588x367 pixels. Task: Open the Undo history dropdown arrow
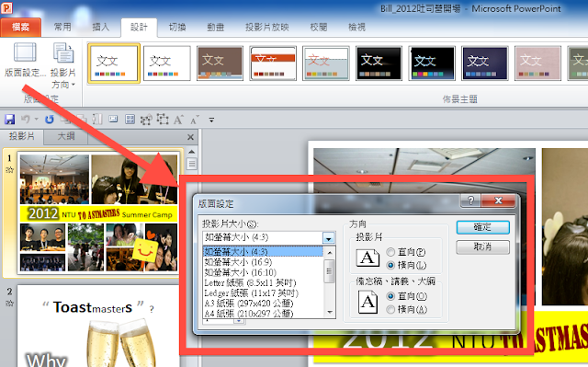point(37,120)
